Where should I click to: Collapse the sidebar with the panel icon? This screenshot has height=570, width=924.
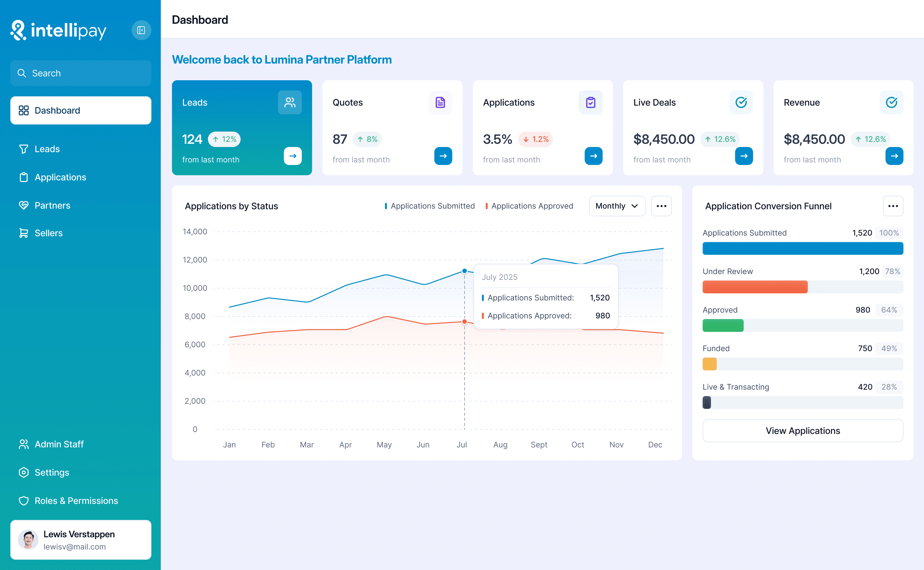[141, 30]
